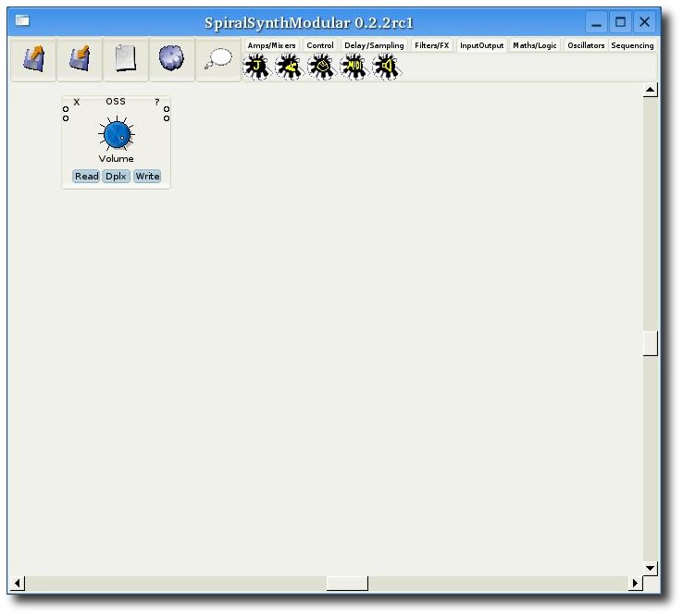This screenshot has height=616, width=683.
Task: Open options via the blue sphere icon
Action: pyautogui.click(x=171, y=59)
